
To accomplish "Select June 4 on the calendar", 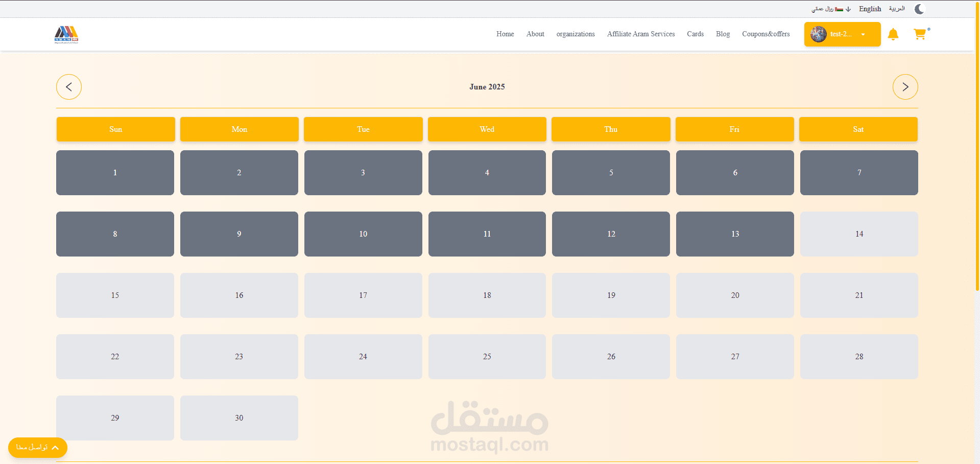I will [487, 173].
